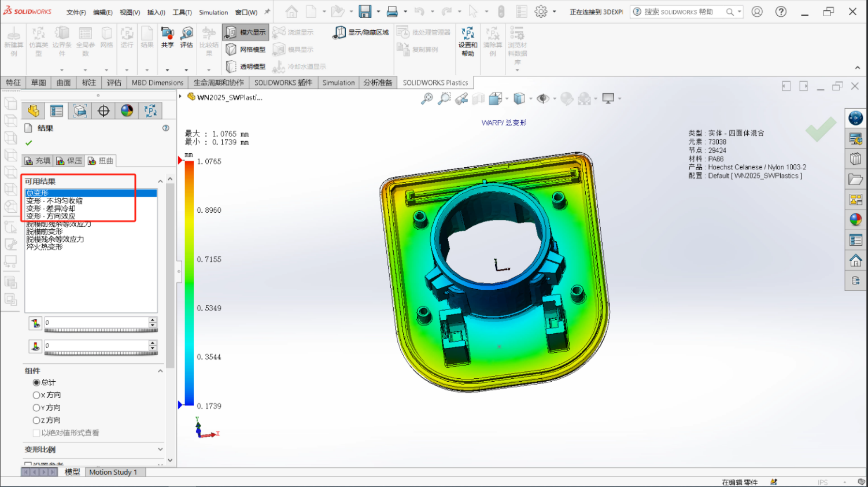Open the 工具(T) menu
868x487 pixels.
pyautogui.click(x=182, y=12)
